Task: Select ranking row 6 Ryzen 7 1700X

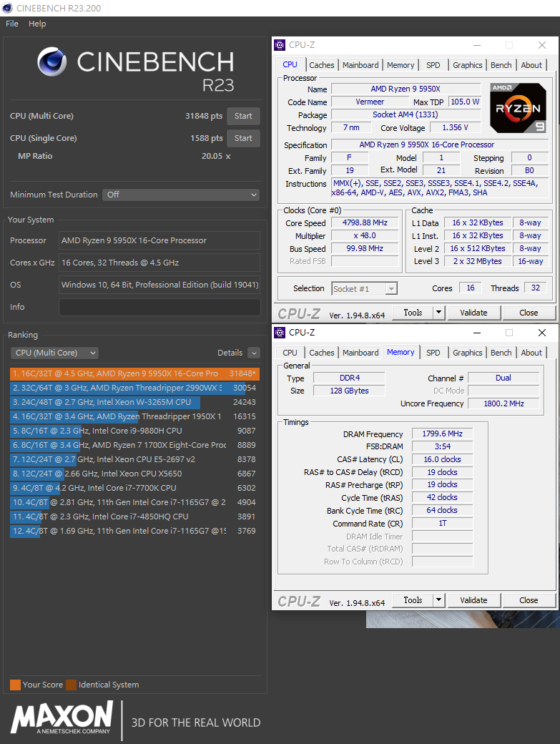Action: point(134,445)
